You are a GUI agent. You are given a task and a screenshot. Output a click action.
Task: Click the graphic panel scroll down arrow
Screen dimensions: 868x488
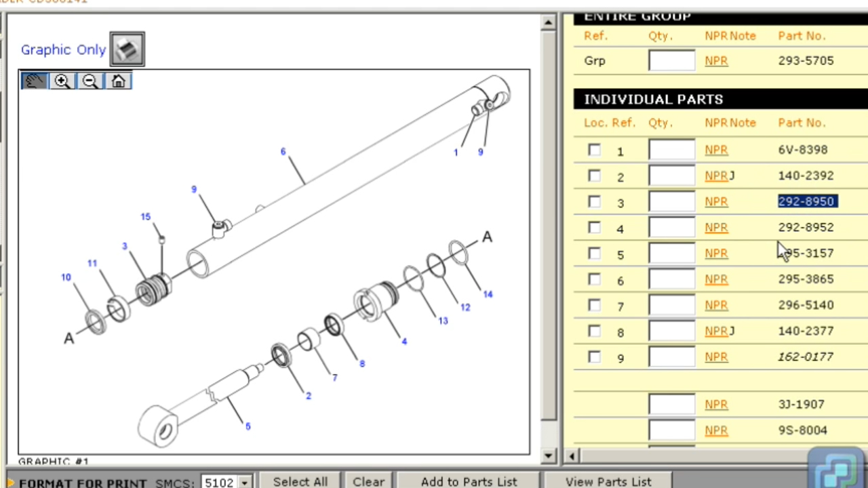click(549, 455)
